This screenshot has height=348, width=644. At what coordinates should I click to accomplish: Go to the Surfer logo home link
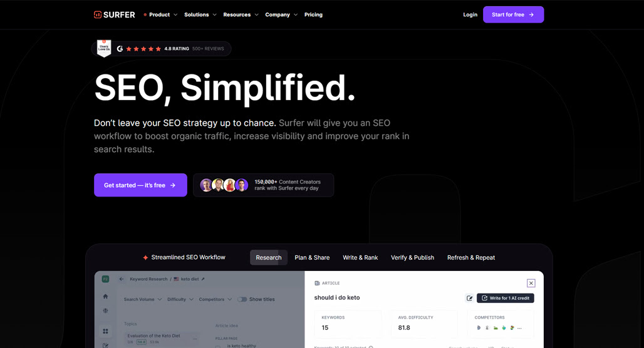pos(114,15)
